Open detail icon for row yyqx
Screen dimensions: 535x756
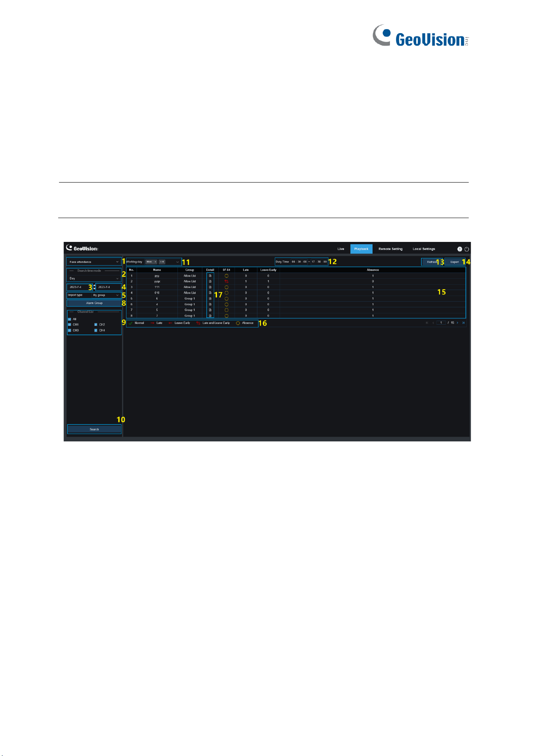[x=210, y=281]
